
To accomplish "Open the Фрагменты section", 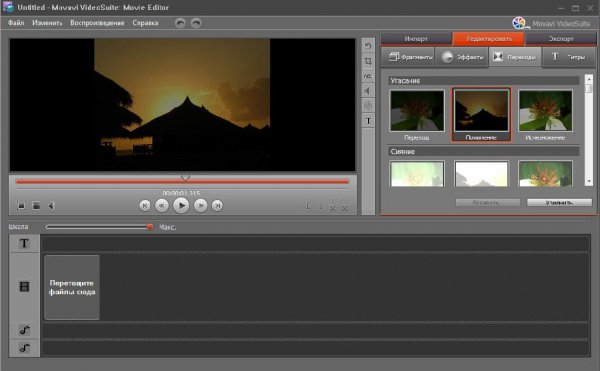I will pos(408,57).
